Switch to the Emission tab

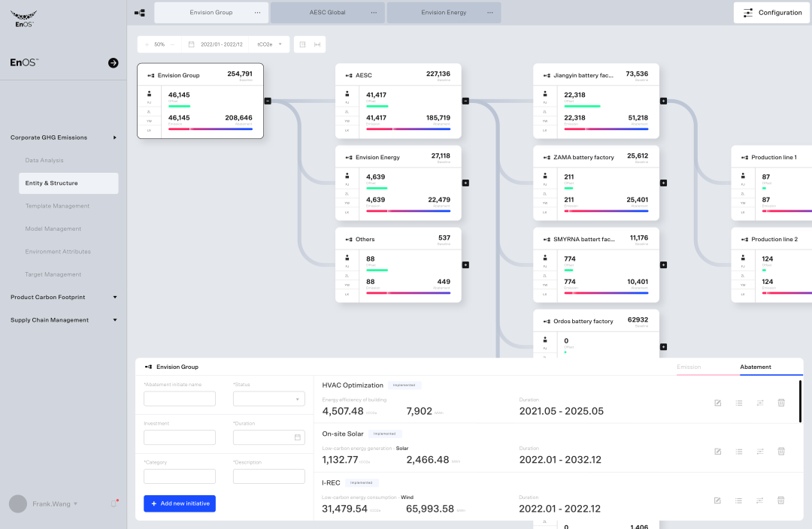689,367
